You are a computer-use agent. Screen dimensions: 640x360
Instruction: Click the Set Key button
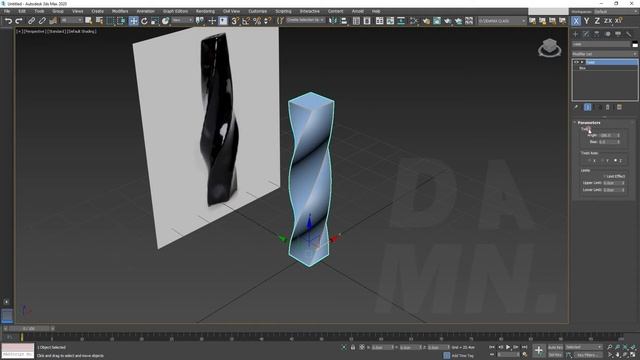click(x=555, y=355)
